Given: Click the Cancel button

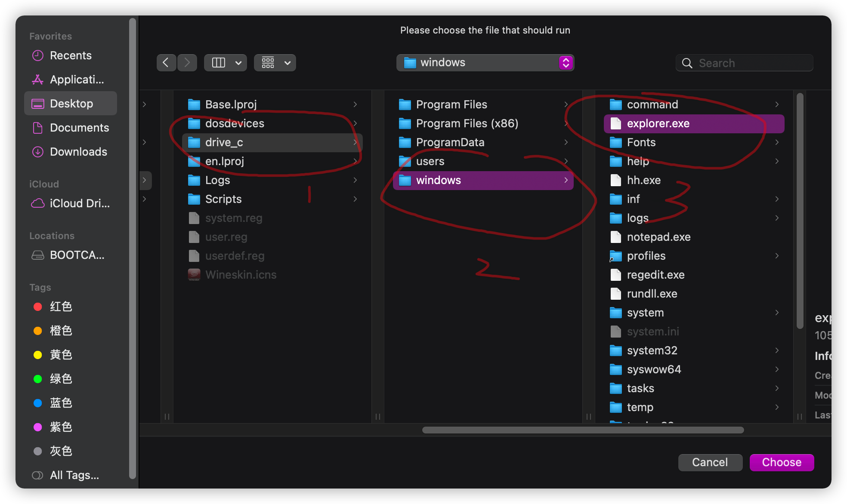Looking at the screenshot, I should point(710,462).
